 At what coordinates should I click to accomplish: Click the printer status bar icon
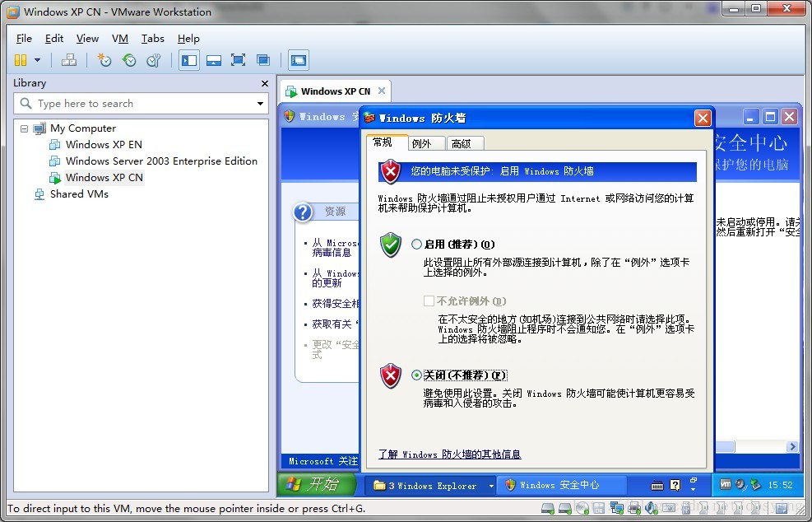(633, 508)
